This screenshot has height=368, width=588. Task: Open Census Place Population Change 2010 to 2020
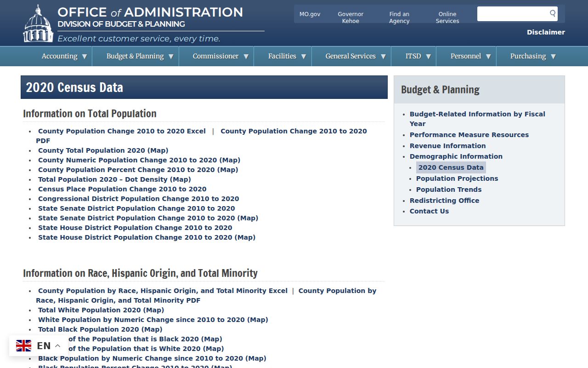pos(122,189)
